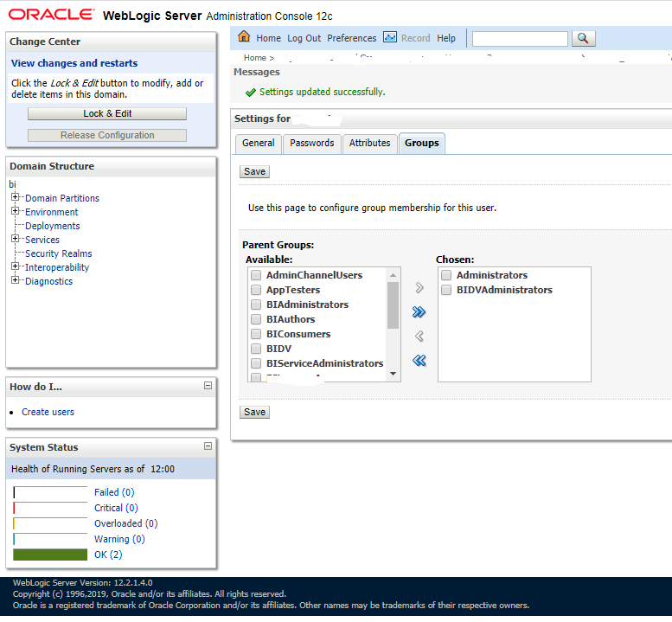Switch to the Passwords tab
Image resolution: width=672 pixels, height=622 pixels.
coord(311,144)
